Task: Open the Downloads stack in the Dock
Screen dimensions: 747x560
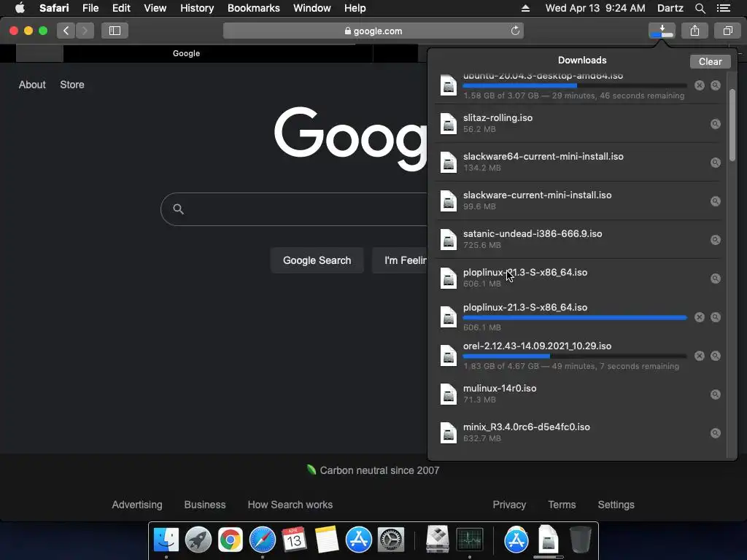Action: tap(549, 540)
